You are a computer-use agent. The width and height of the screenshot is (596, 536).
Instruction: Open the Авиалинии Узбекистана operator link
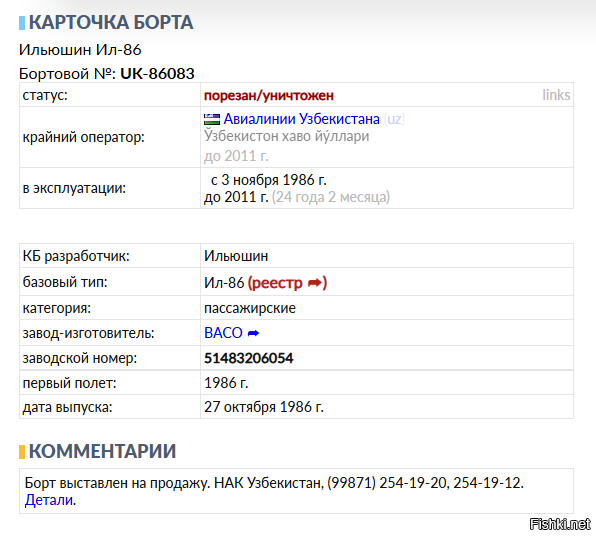pyautogui.click(x=301, y=119)
